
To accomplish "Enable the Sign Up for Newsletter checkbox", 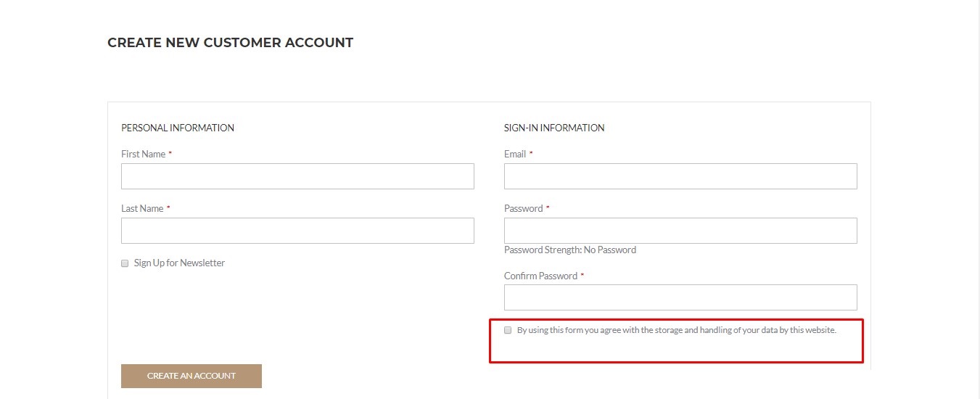I will 125,263.
